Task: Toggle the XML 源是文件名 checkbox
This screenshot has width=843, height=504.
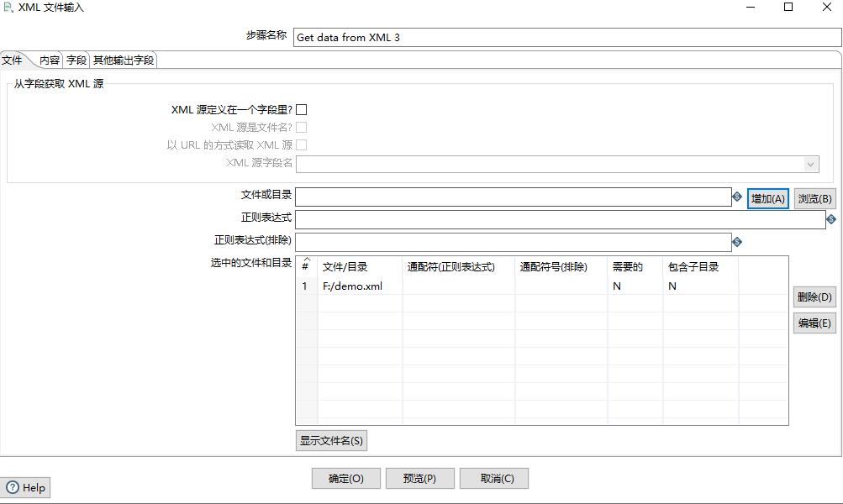Action: pos(301,126)
